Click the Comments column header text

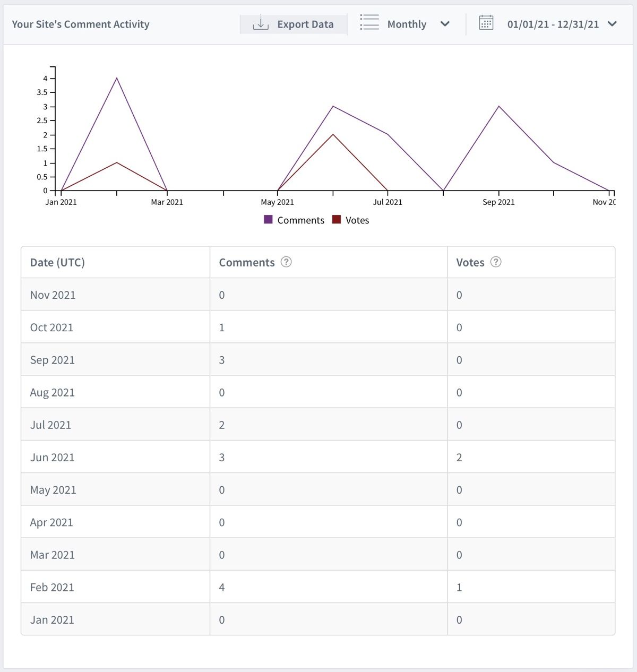[247, 262]
